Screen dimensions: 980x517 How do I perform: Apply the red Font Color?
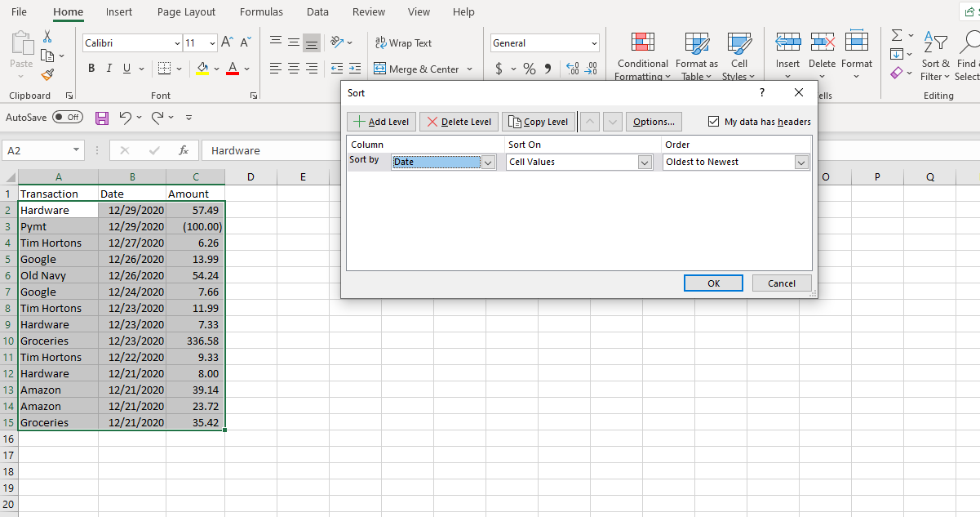pos(233,69)
